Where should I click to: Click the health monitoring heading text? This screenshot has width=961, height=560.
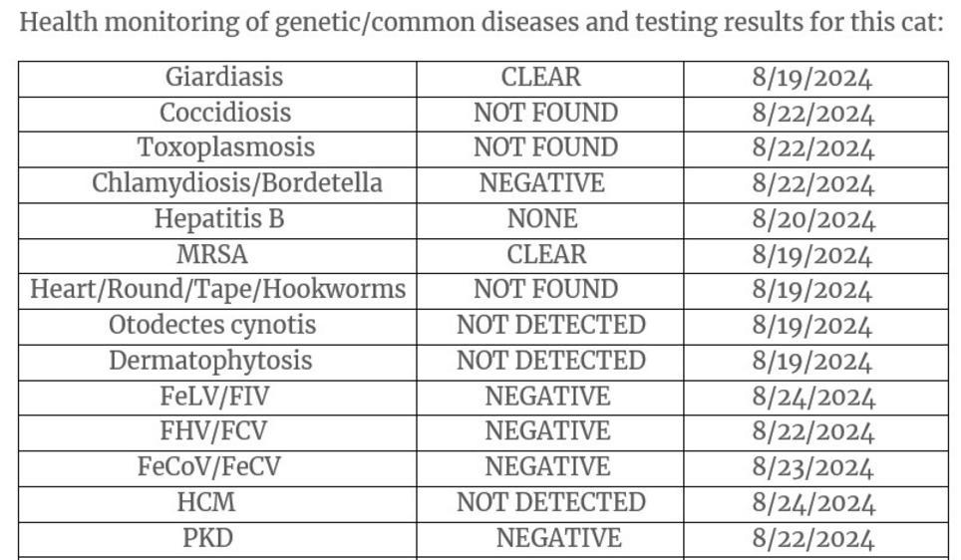[x=480, y=23]
